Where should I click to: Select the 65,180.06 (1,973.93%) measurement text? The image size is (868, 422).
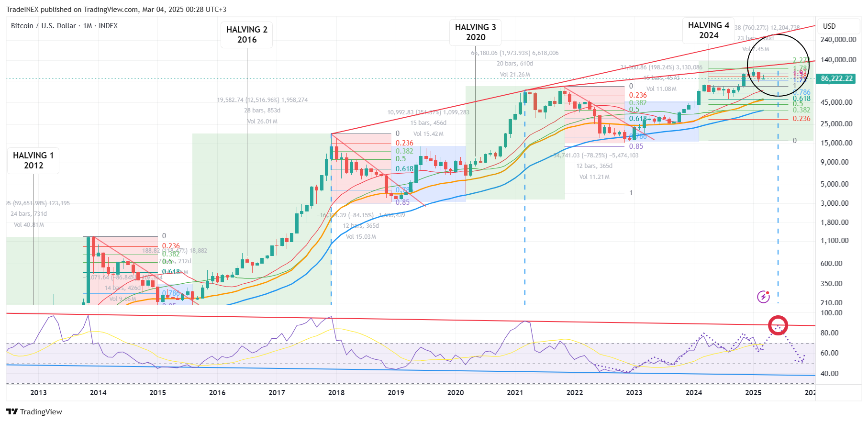tap(515, 53)
